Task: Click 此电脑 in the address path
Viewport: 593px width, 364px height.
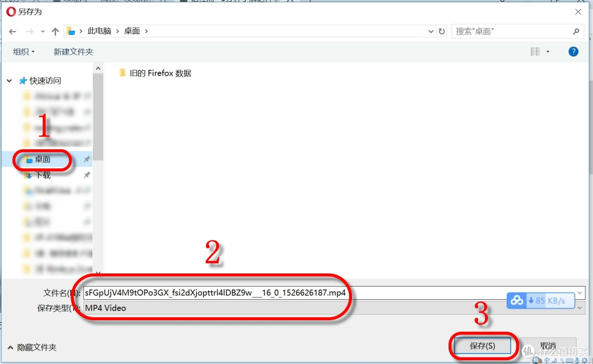Action: coord(99,31)
